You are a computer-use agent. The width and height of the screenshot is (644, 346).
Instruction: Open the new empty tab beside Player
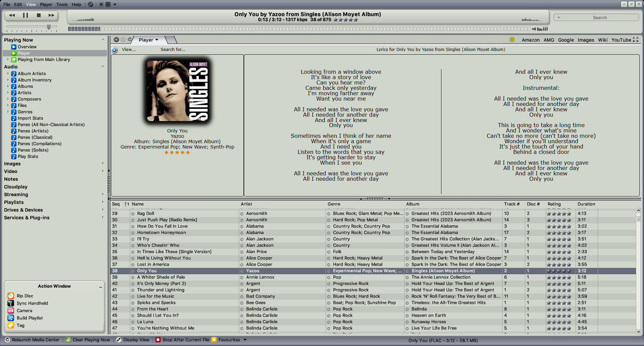(x=171, y=40)
